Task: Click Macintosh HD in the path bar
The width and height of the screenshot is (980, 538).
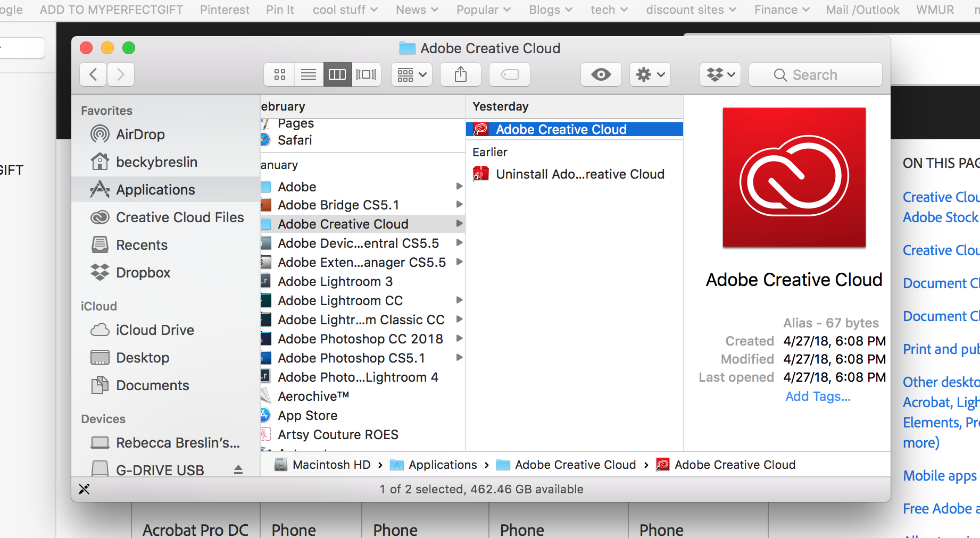Action: point(322,465)
